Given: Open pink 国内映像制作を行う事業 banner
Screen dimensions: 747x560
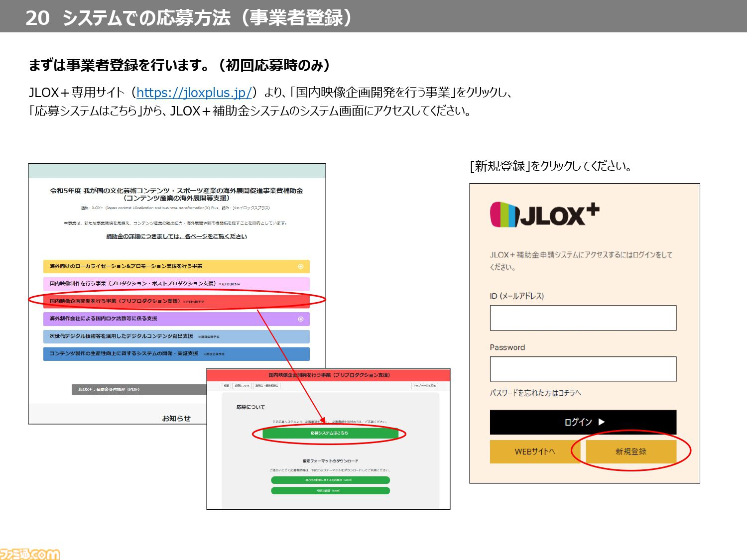Looking at the screenshot, I should [176, 284].
